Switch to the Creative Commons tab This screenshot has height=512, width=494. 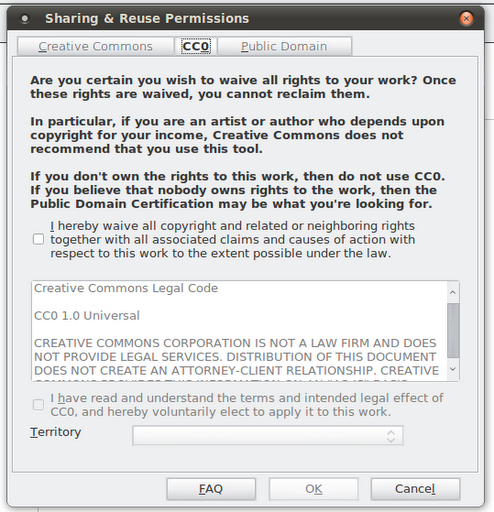pos(95,46)
